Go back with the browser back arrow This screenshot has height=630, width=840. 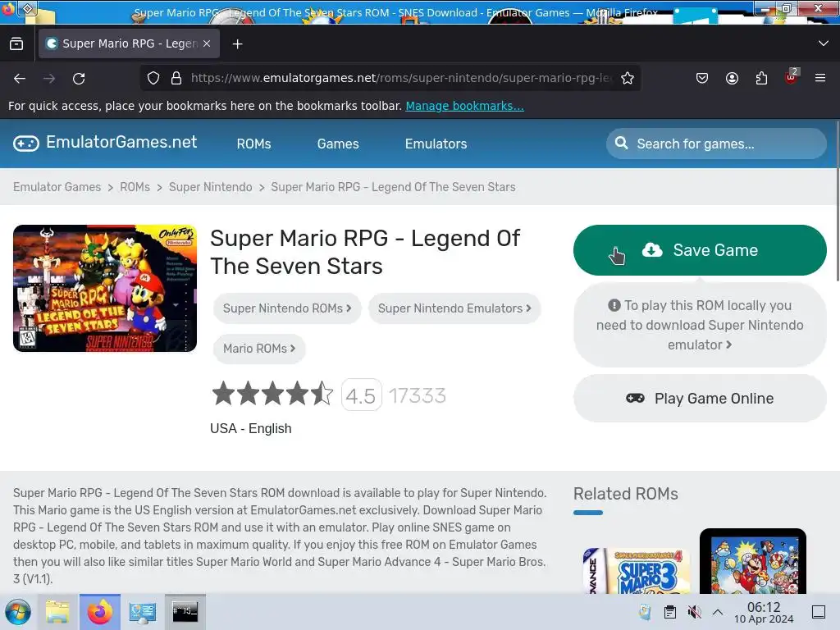20,79
